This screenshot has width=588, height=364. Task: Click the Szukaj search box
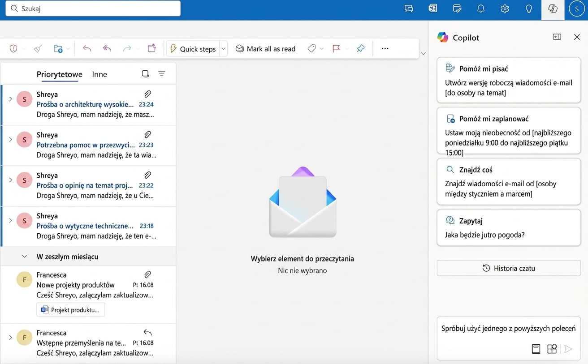(x=93, y=9)
